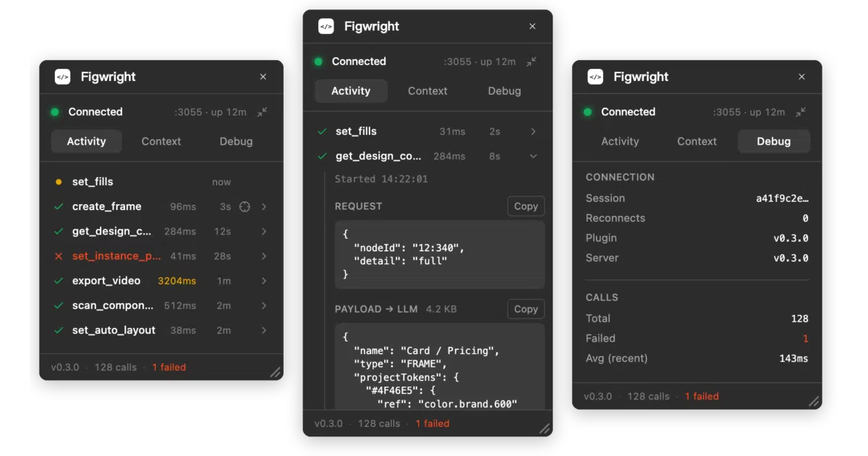Click the green check beside set_auto_layout
Image resolution: width=868 pixels, height=456 pixels.
tap(59, 330)
